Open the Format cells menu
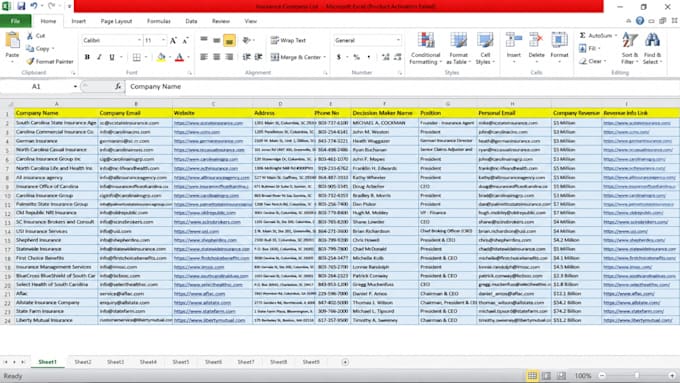This screenshot has width=680, height=383. pos(559,48)
